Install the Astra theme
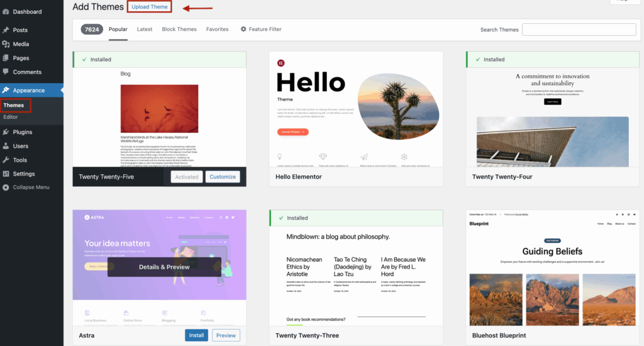The height and width of the screenshot is (346, 644). coord(196,335)
